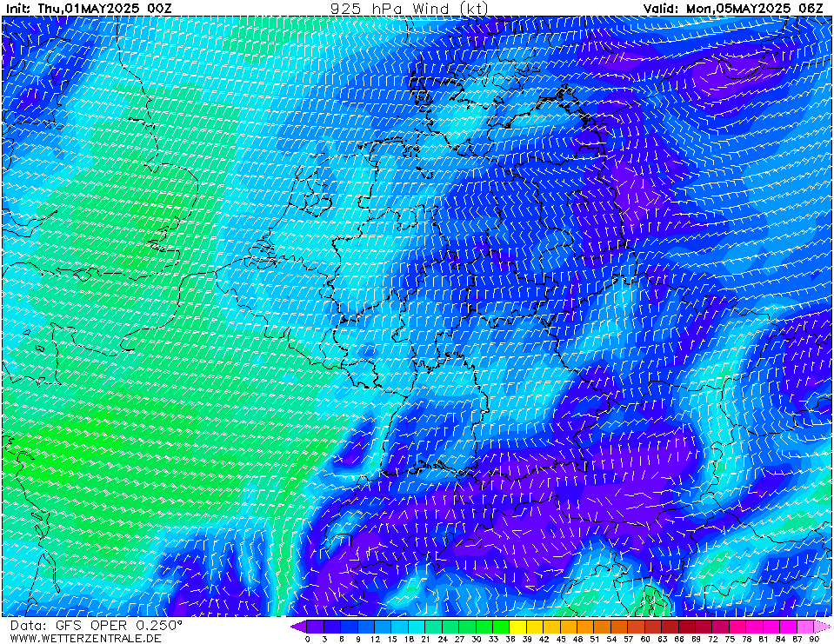Select the orange legend swatch between 48 and 51
Viewport: 834px width, 644px height.
(586, 627)
